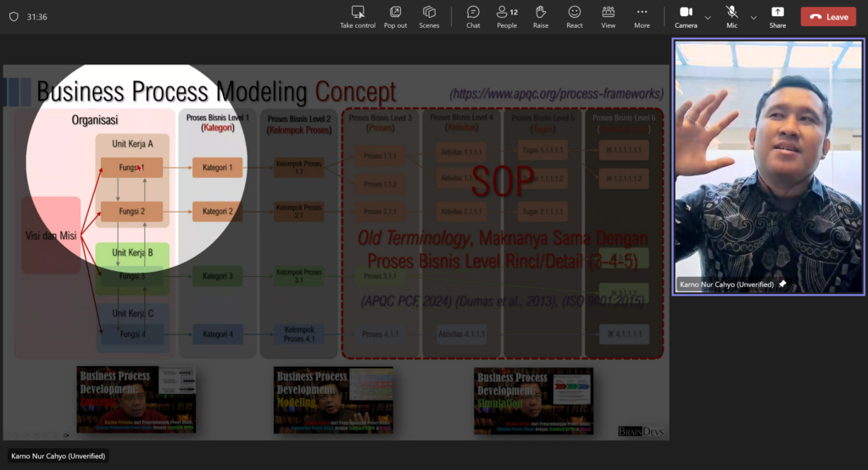This screenshot has height=470, width=868.
Task: Toggle the Camera on or off
Action: pos(686,16)
